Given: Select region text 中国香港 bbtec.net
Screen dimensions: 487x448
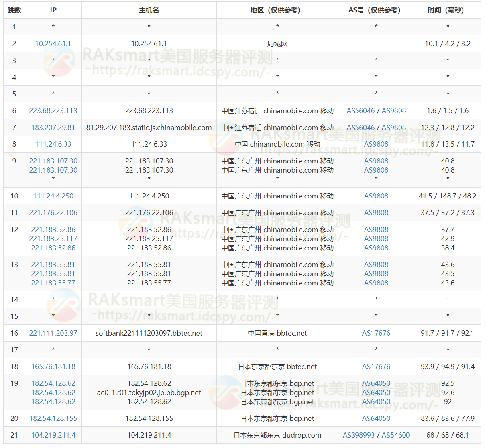Looking at the screenshot, I should (x=277, y=333).
